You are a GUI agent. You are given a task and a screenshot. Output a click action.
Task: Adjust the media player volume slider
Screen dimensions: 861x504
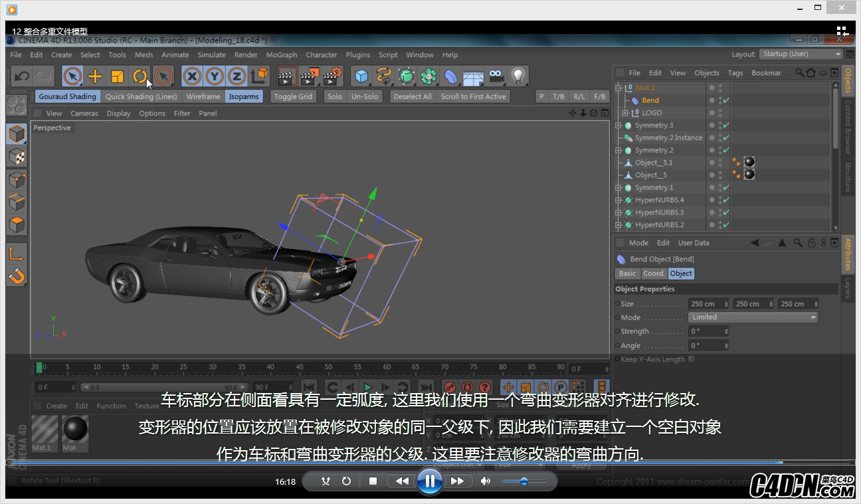[x=524, y=481]
